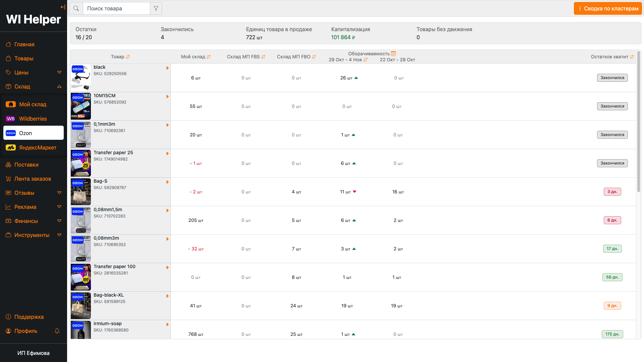Image resolution: width=644 pixels, height=362 pixels.
Task: Click the notifications bell icon
Action: (57, 331)
